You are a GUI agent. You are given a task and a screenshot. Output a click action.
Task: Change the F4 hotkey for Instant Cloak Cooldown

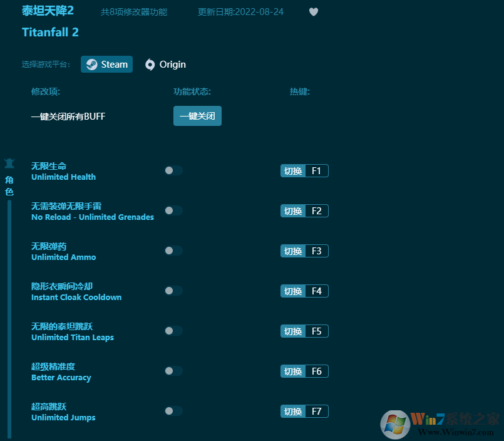(x=316, y=291)
